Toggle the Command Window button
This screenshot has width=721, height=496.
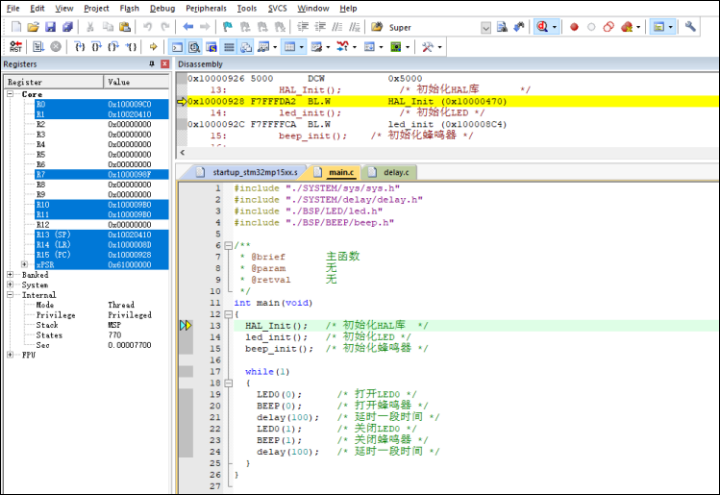177,46
